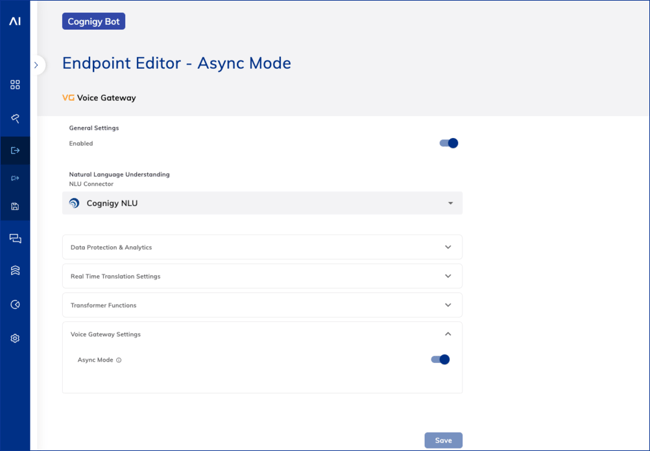Image resolution: width=650 pixels, height=451 pixels.
Task: Click the Endpoint Editor - Async Mode title
Action: (177, 63)
